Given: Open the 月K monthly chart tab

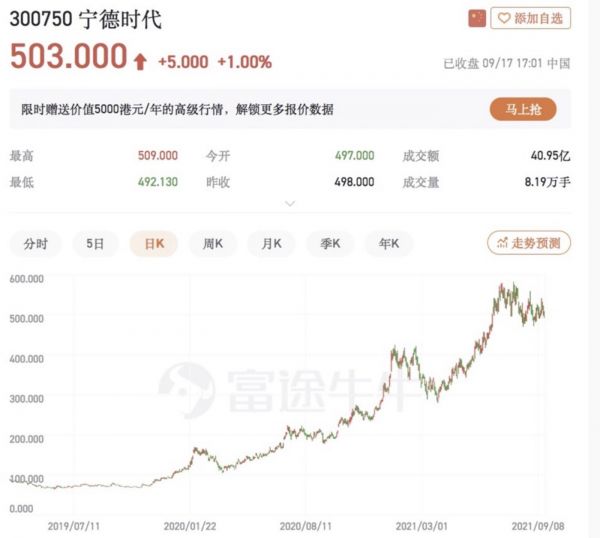Looking at the screenshot, I should click(271, 243).
